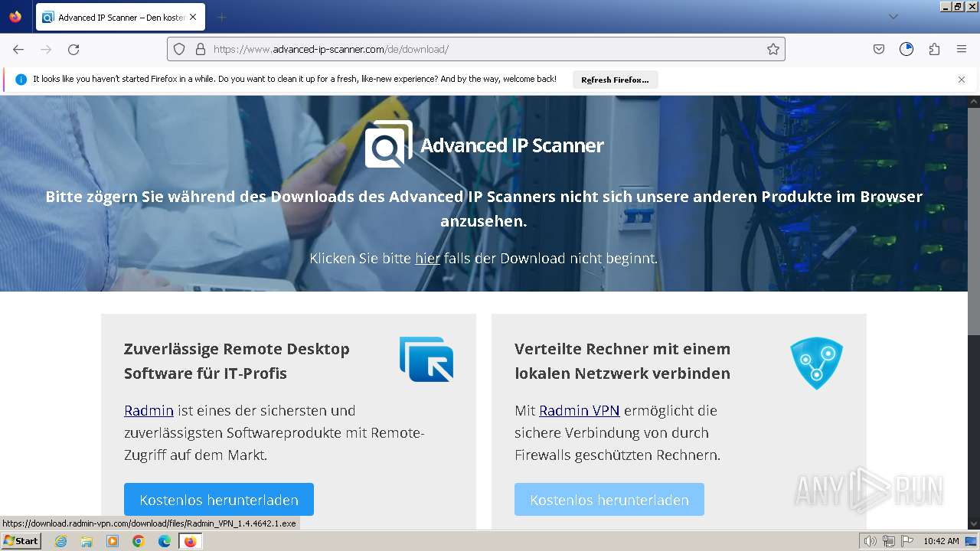Click the Radmin product icon
This screenshot has height=551, width=980.
click(x=426, y=359)
